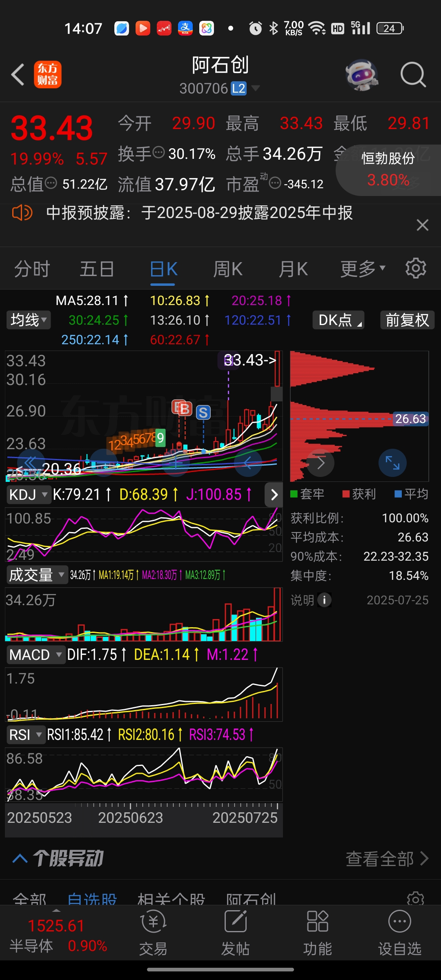
Task: Open 个股异动 settings gear
Action: tap(416, 899)
